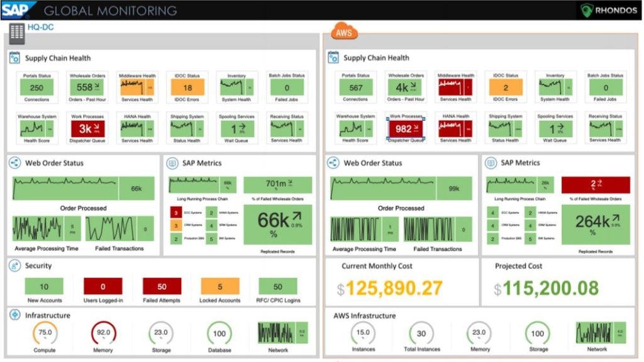This screenshot has width=644, height=362.
Task: Open AWS Long Running Process Chain chart
Action: point(520,185)
